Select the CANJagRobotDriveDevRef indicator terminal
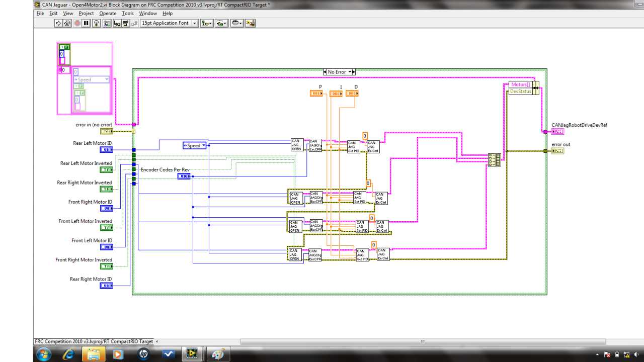The image size is (644, 362). point(557,132)
